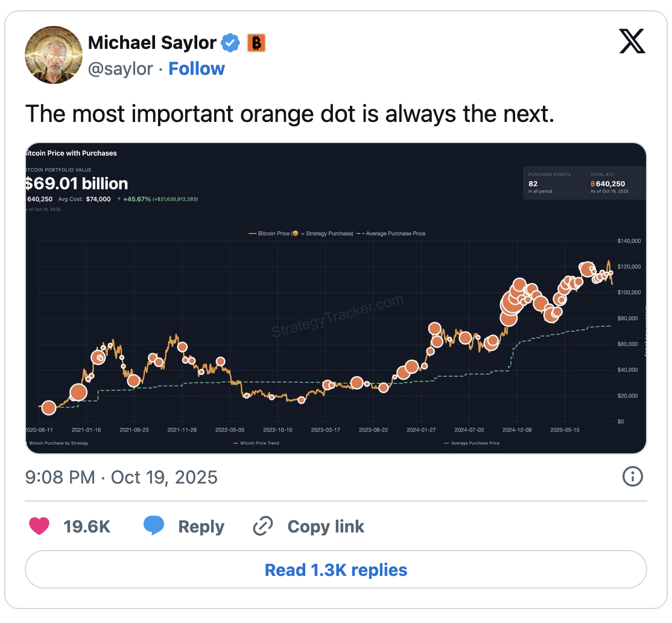Screen dimensions: 672x623
Task: Follow the @saylor account
Action: [197, 69]
